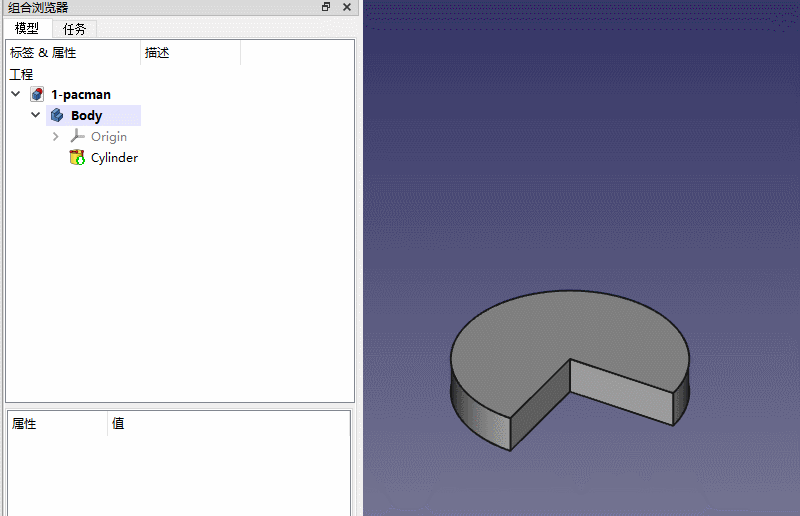
Task: Click the yellow Cylinder feature icon
Action: point(77,158)
